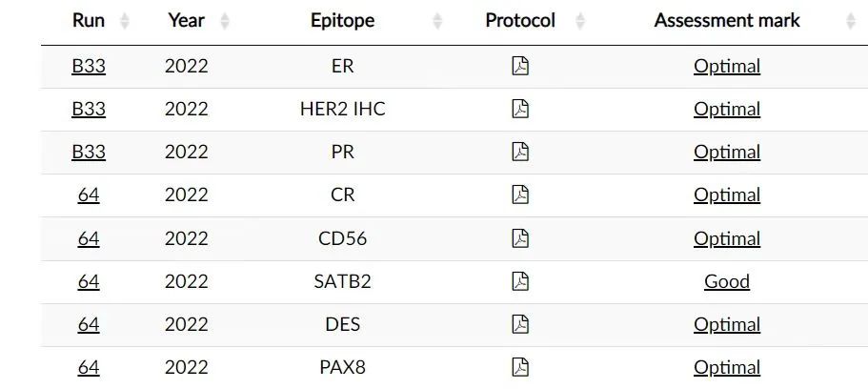Open run 64 link in CR row

click(89, 194)
